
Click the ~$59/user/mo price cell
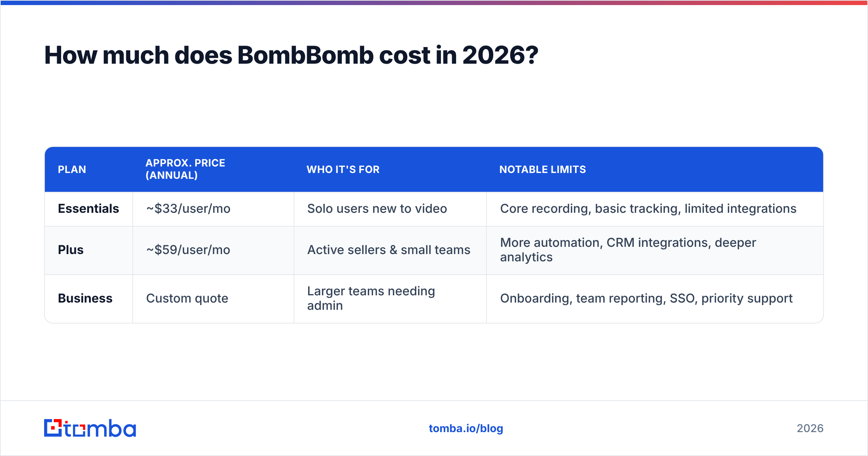point(213,250)
